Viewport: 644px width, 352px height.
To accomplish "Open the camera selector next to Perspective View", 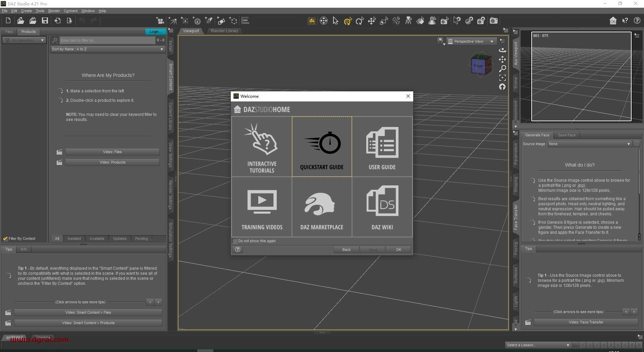I will tap(441, 41).
